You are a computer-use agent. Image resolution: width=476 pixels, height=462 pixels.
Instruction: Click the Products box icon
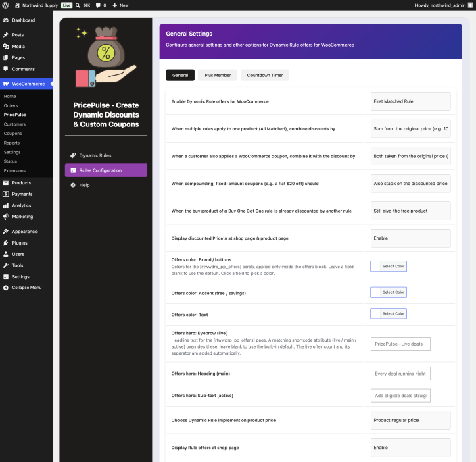click(6, 182)
